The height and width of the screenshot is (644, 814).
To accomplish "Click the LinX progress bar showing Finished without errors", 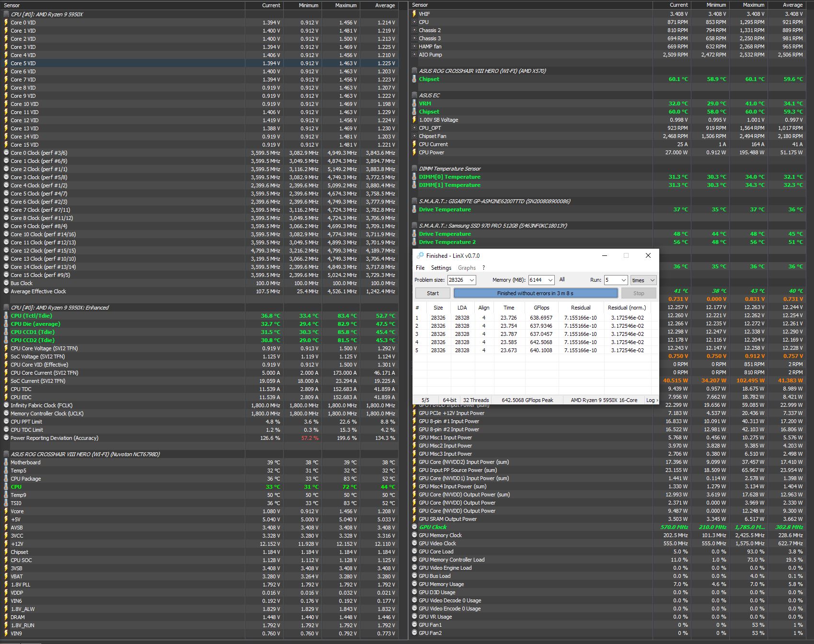I will pyautogui.click(x=536, y=293).
